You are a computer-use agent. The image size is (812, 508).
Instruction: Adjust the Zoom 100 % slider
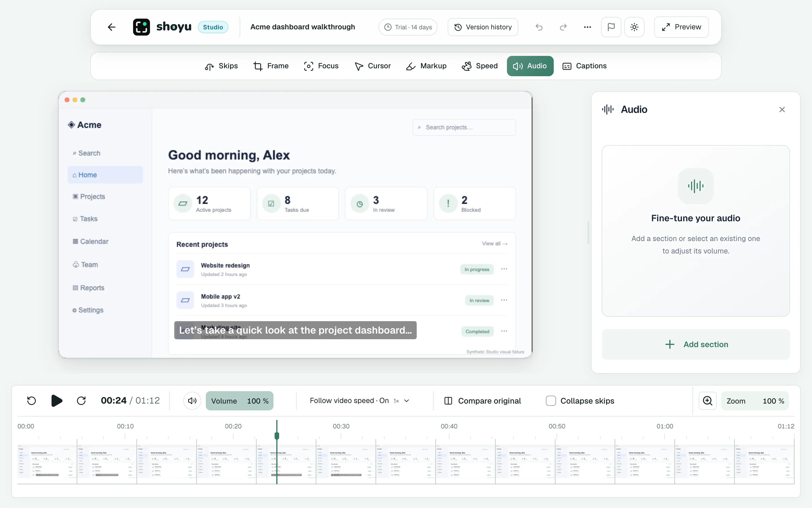(x=755, y=400)
